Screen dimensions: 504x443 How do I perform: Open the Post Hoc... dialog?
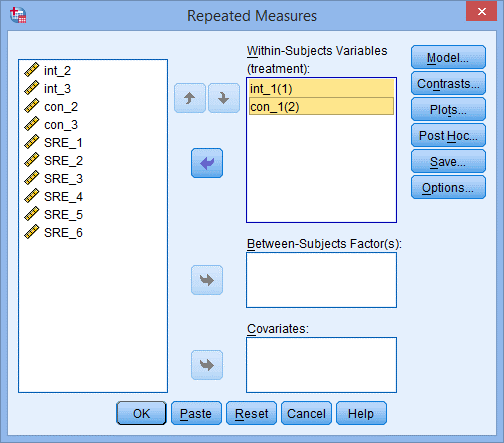click(x=448, y=135)
